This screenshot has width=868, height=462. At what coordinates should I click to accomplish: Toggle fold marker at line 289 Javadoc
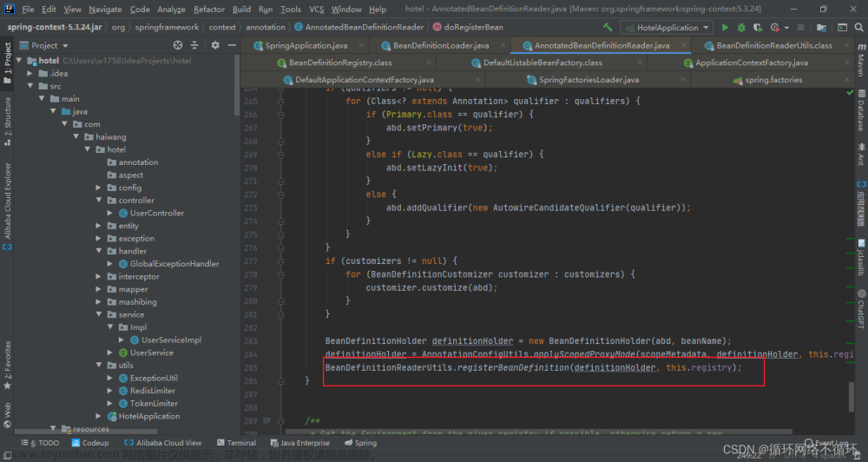281,421
